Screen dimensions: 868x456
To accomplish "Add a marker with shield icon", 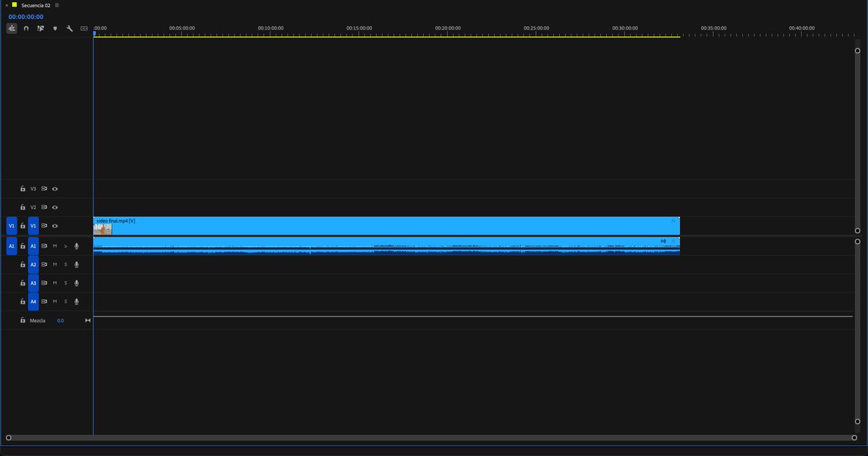I will (x=55, y=28).
